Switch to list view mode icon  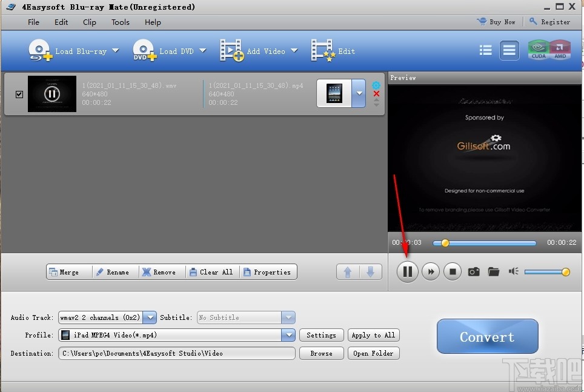[x=485, y=51]
